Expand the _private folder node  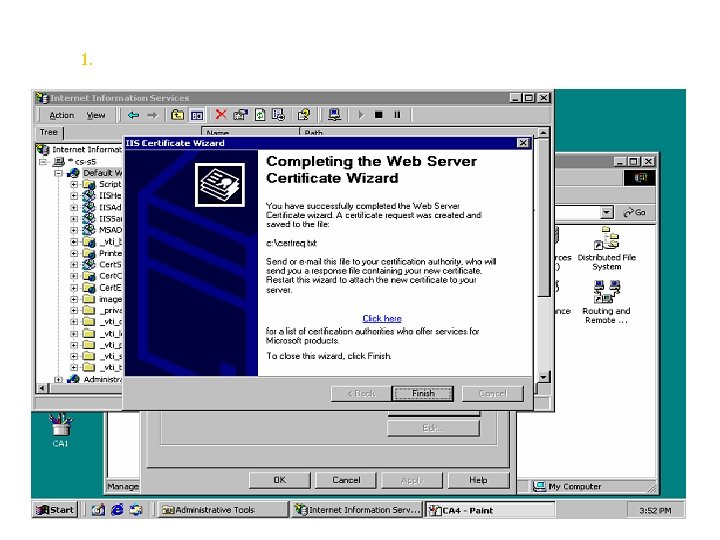[74, 311]
